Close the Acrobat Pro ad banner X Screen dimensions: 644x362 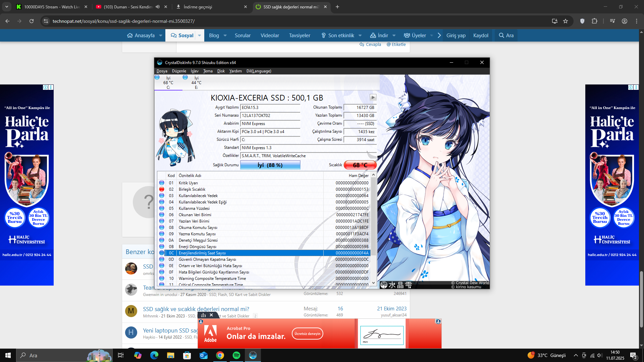(211, 315)
